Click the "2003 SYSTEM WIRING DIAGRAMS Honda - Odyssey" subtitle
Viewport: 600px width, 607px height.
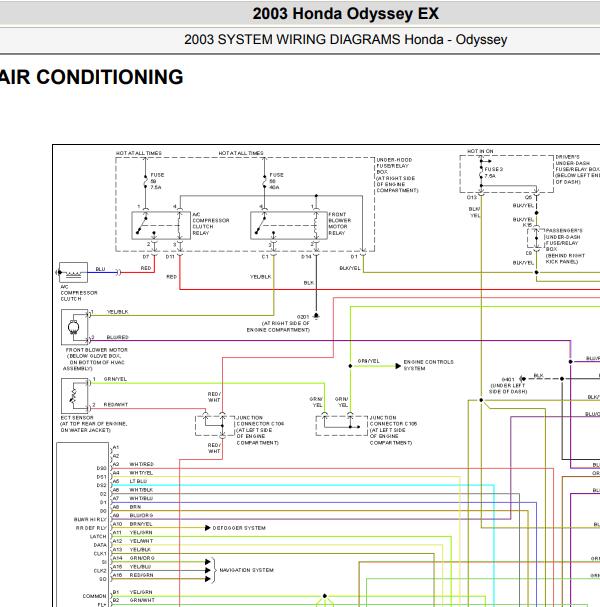pyautogui.click(x=345, y=39)
